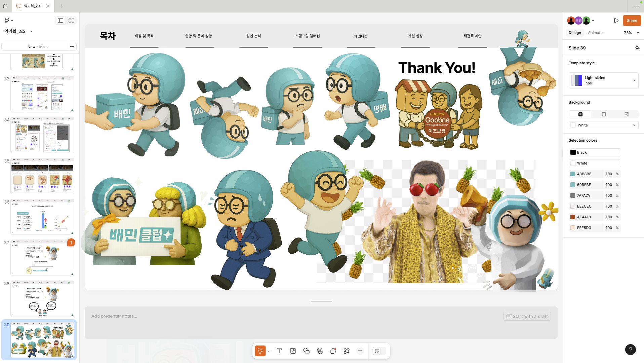Toggle the Design mode switch in the toolbar

tap(379, 351)
